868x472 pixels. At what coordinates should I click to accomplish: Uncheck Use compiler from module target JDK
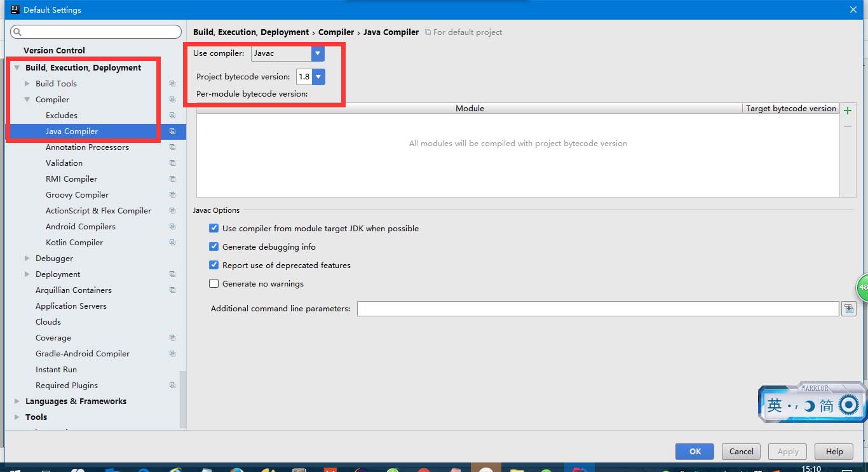pos(214,228)
